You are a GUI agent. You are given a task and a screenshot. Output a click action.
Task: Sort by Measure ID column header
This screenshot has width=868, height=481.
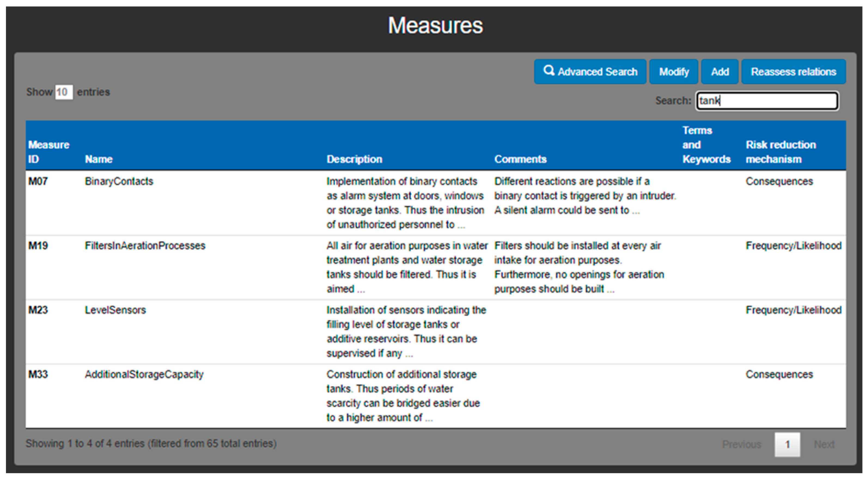(x=48, y=152)
